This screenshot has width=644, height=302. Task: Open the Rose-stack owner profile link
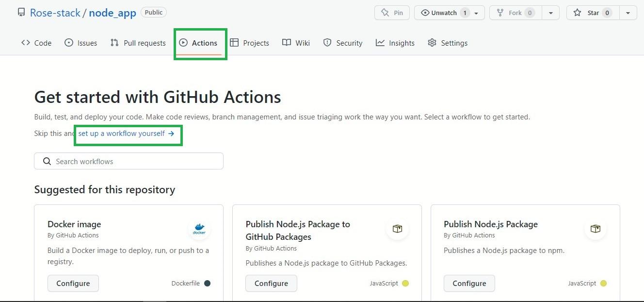point(55,13)
